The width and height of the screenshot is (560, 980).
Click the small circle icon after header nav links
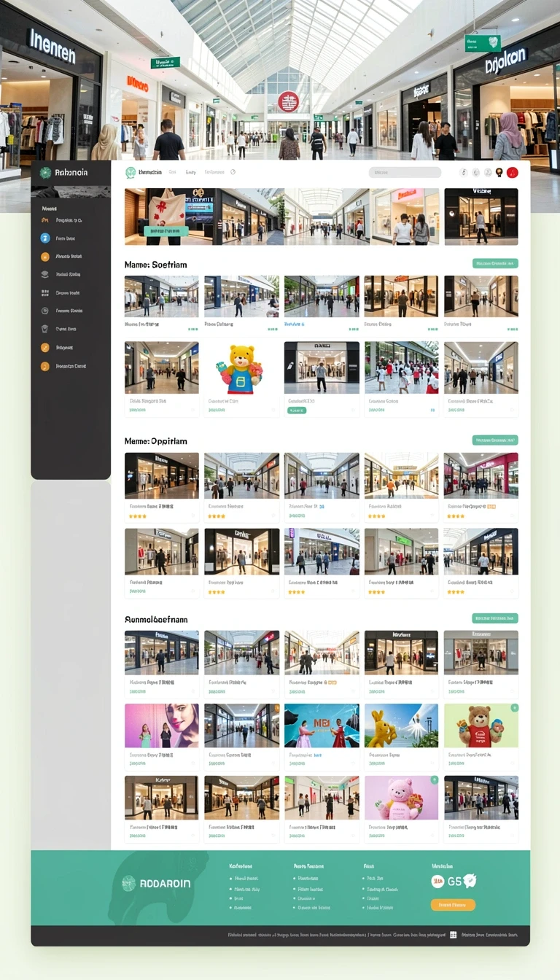(x=233, y=173)
